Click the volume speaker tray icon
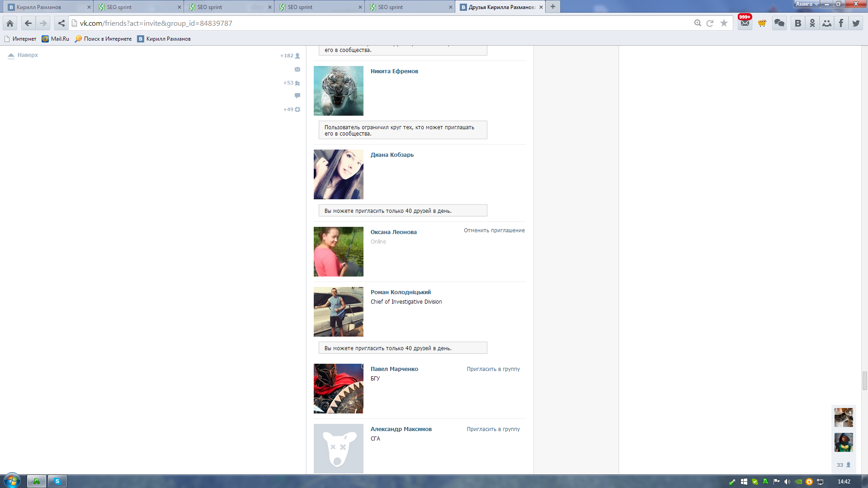This screenshot has height=488, width=868. coord(787,482)
